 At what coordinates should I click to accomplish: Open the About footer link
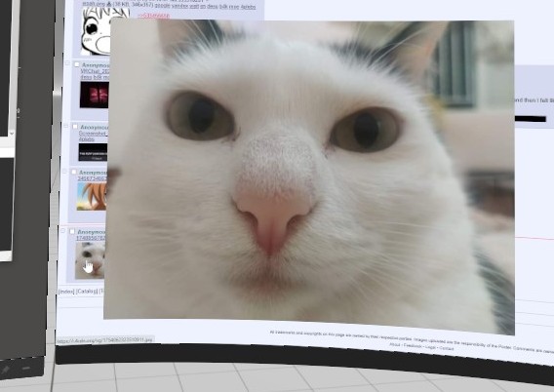pyautogui.click(x=395, y=344)
